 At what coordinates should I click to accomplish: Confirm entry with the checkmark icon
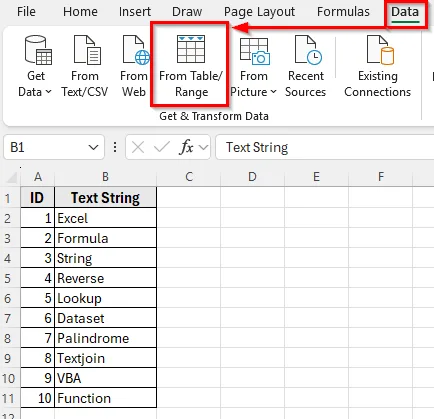(x=162, y=147)
